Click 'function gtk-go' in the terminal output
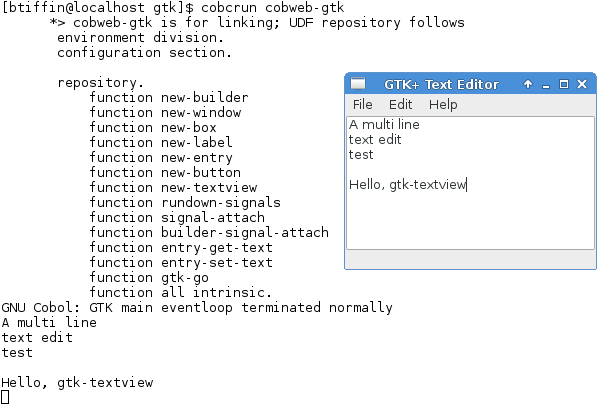Viewport: 608px width, 408px height. (149, 278)
